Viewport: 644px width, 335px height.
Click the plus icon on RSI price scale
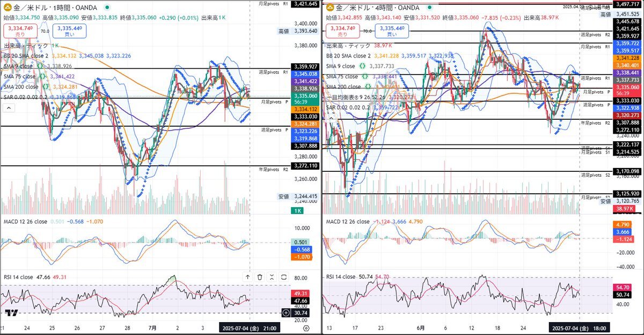click(286, 312)
